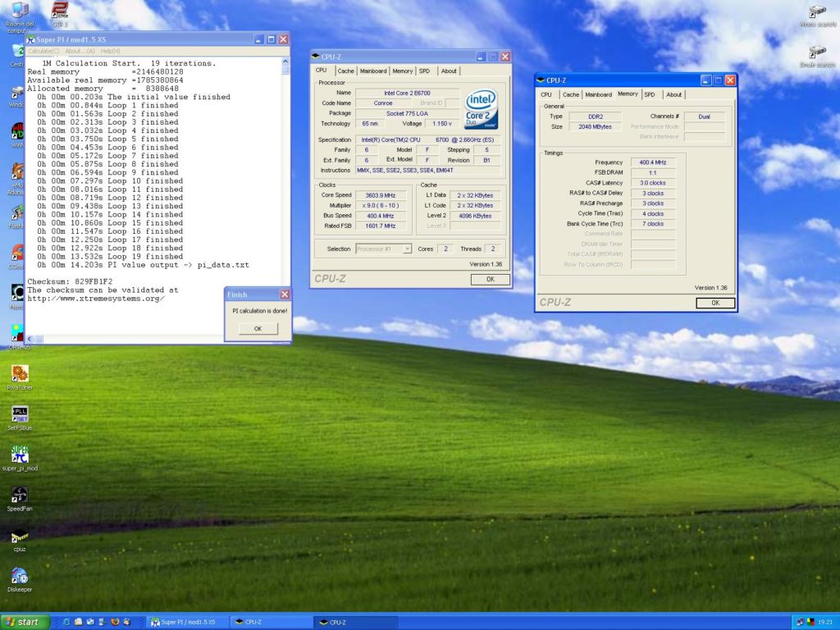
Task: Activate the first CPU-Z taskbar button
Action: click(x=271, y=622)
